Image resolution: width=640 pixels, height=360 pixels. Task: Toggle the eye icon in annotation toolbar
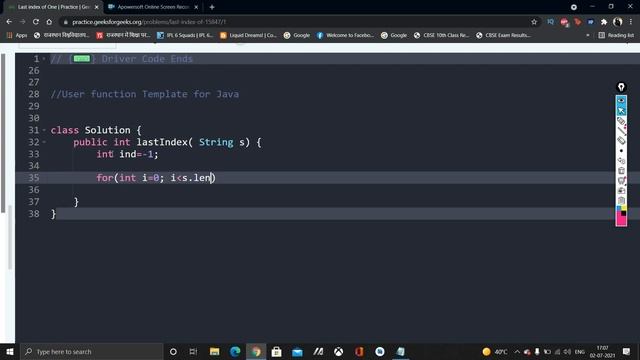point(621,100)
